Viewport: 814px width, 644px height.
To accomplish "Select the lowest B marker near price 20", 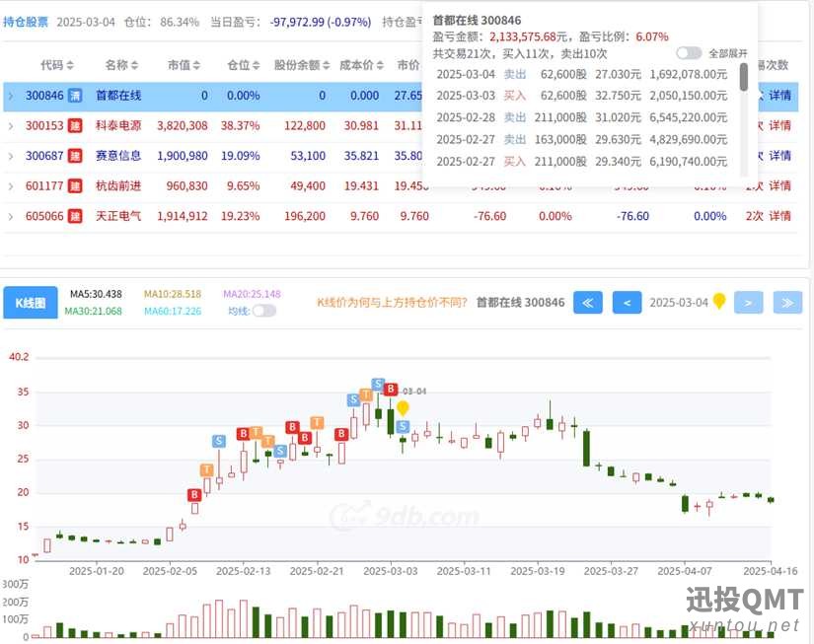I will (x=194, y=494).
